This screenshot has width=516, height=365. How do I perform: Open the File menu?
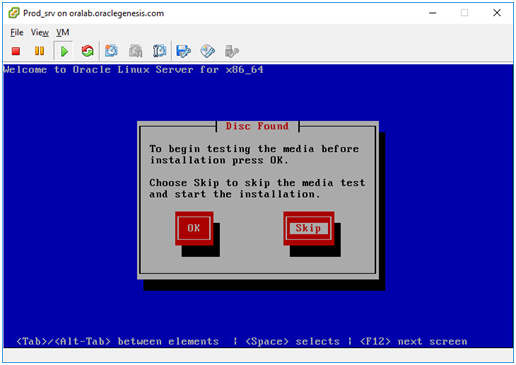coord(17,33)
